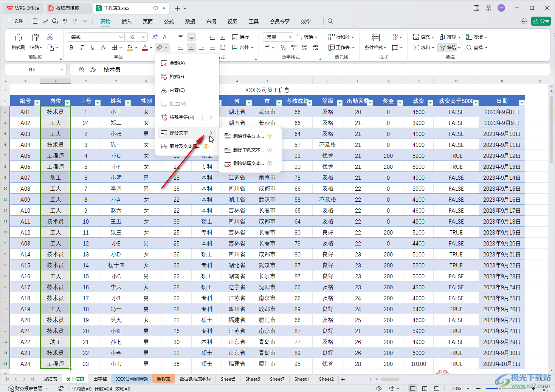
Task: Click the decrease indent icon
Action: [x=212, y=37]
